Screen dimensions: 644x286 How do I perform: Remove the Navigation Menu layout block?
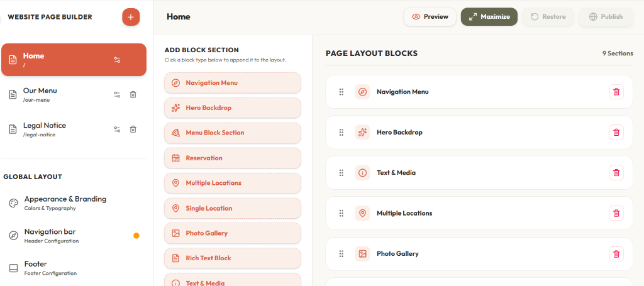(x=616, y=92)
